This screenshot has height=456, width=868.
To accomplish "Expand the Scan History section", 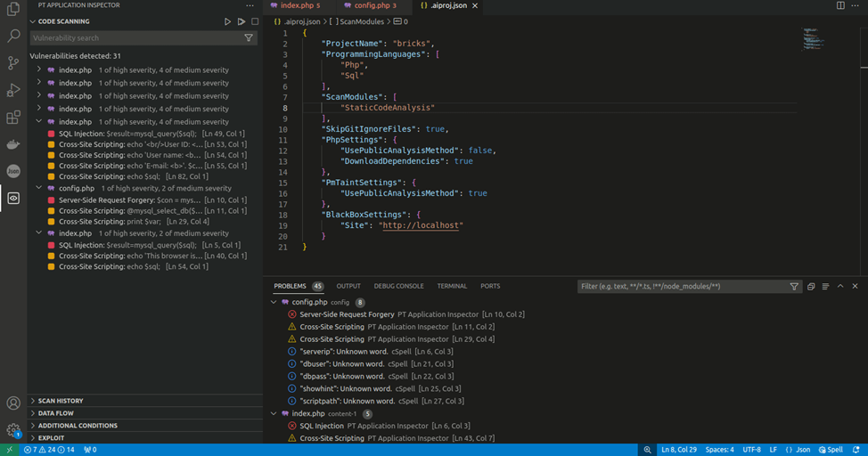I will [x=60, y=401].
